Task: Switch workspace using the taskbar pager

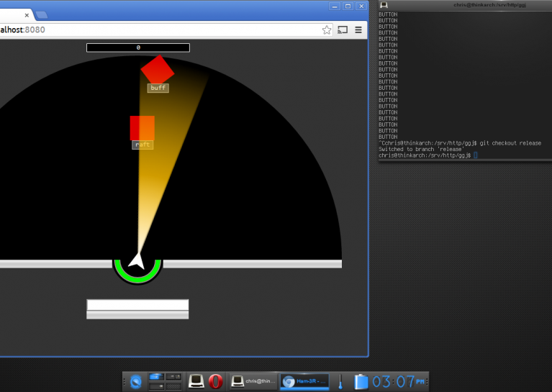Action: click(165, 381)
